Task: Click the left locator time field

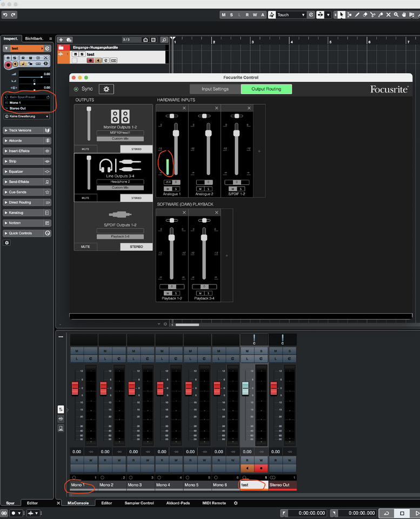Action: 308,513
